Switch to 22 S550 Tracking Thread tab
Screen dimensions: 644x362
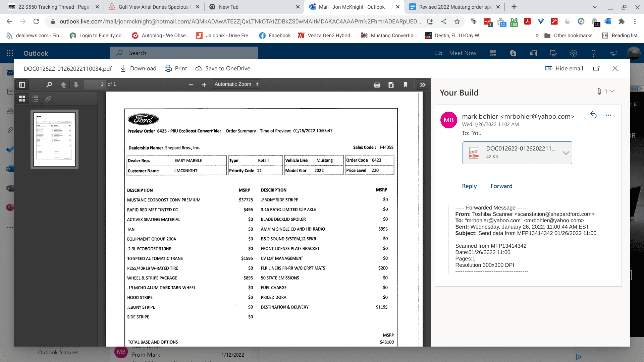[54, 7]
